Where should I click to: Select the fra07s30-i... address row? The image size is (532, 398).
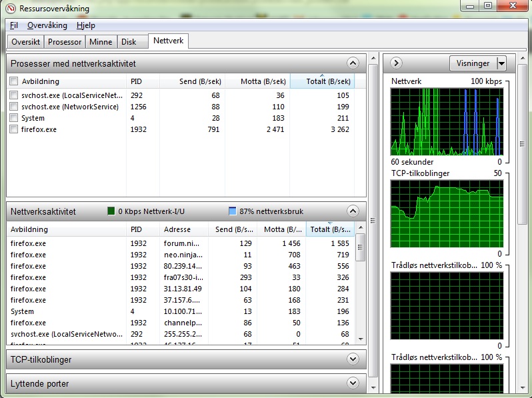181,277
